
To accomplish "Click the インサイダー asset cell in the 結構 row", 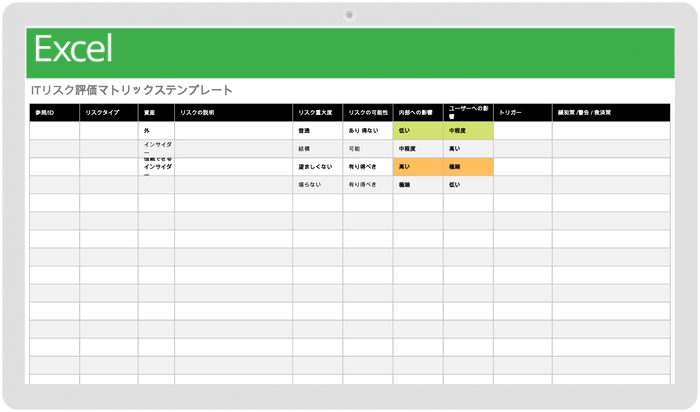I will [x=156, y=149].
